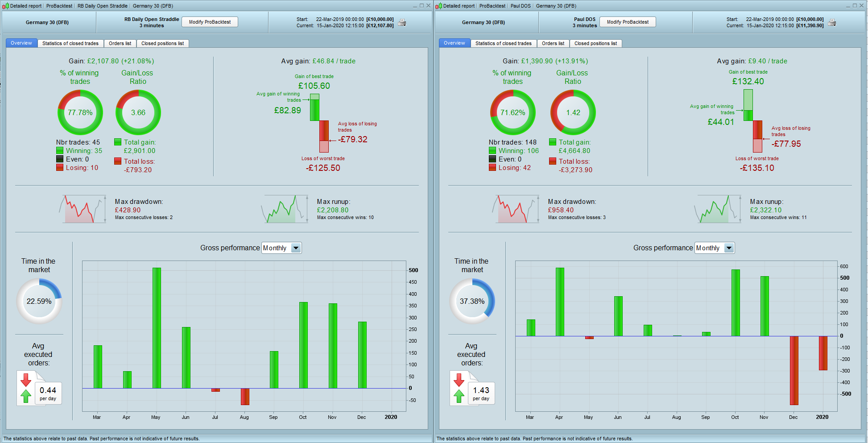Image resolution: width=868 pixels, height=443 pixels.
Task: Click the max runup chart thumbnail in RB Daily Open Straddle
Action: [285, 209]
